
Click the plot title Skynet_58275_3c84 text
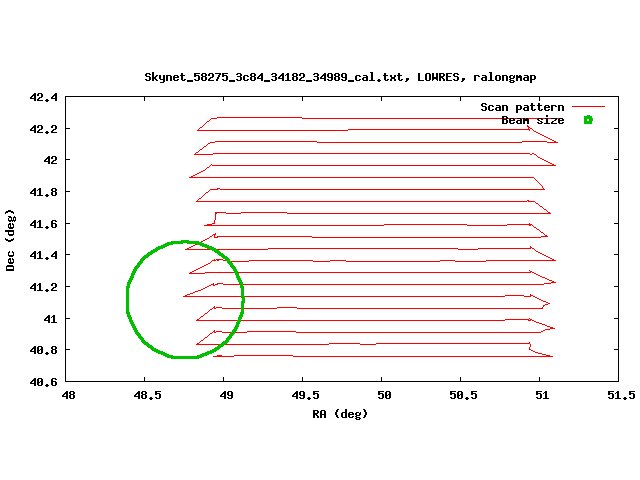pos(340,77)
